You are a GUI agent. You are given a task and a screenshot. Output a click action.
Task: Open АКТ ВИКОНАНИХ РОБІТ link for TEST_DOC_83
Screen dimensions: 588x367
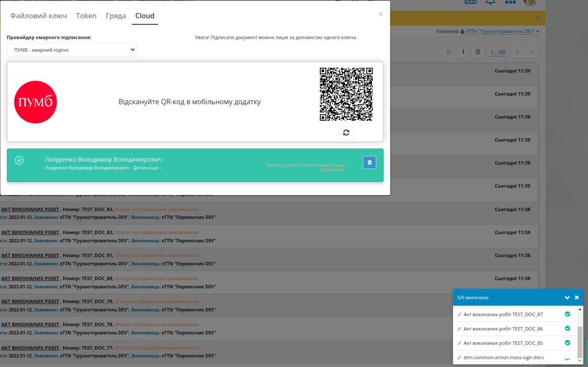(x=30, y=209)
